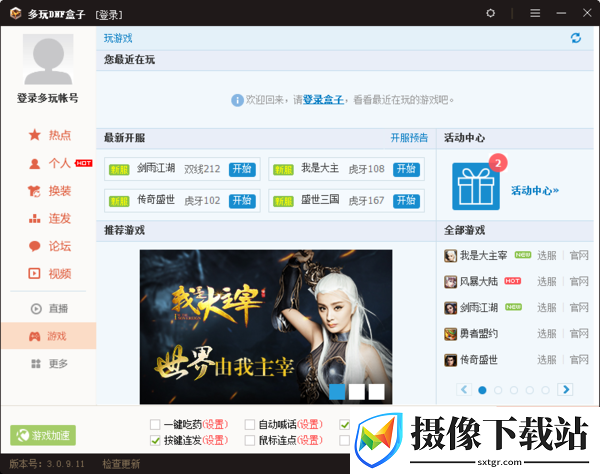
Task: Open settings gear in title bar
Action: (490, 13)
